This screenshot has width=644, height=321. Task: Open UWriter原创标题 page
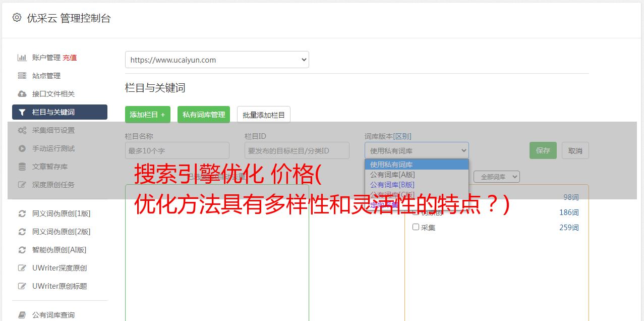point(60,286)
